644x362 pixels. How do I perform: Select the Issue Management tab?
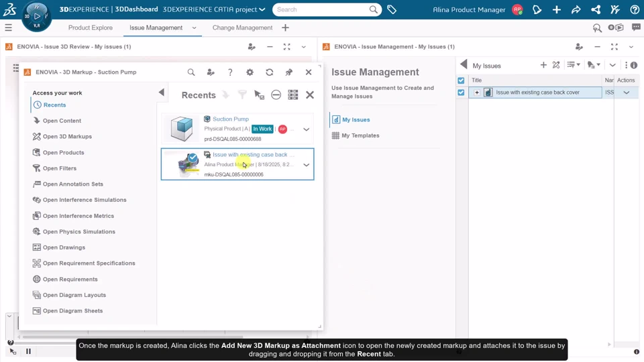pos(156,27)
